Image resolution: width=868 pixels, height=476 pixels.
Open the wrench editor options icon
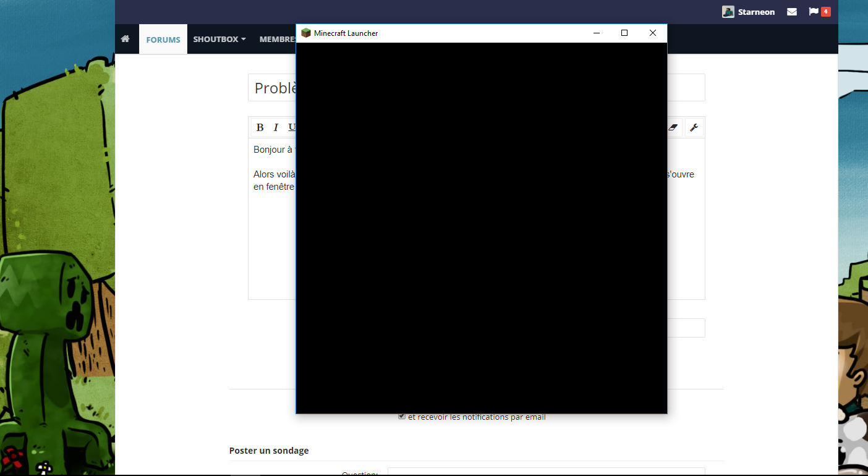point(694,127)
